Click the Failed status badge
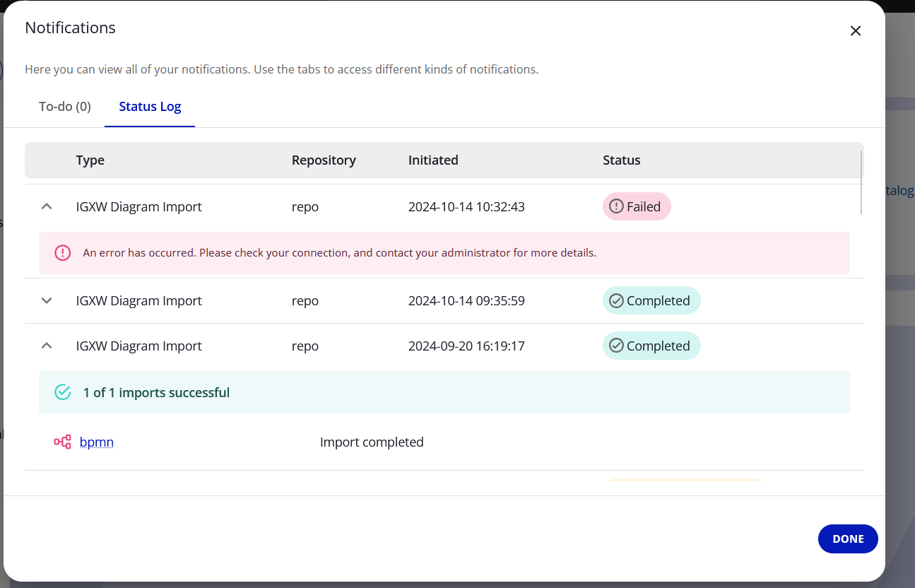Viewport: 915px width, 588px height. [636, 207]
